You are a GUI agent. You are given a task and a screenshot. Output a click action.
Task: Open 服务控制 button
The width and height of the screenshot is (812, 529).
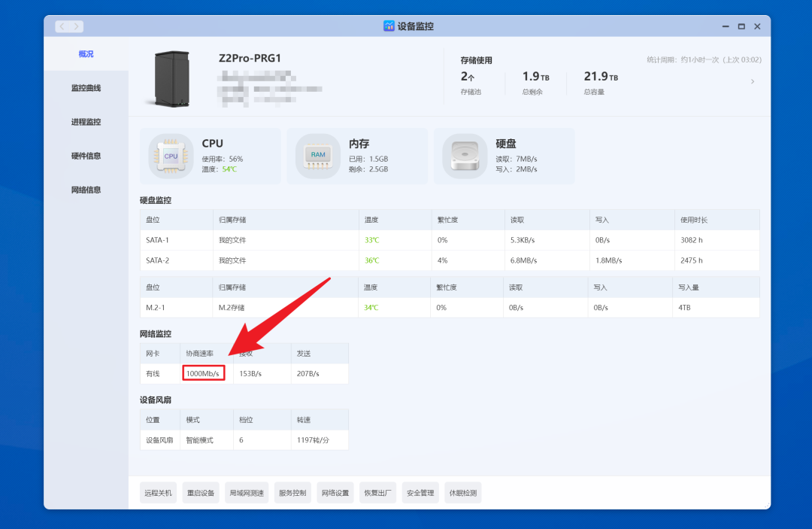(x=292, y=493)
